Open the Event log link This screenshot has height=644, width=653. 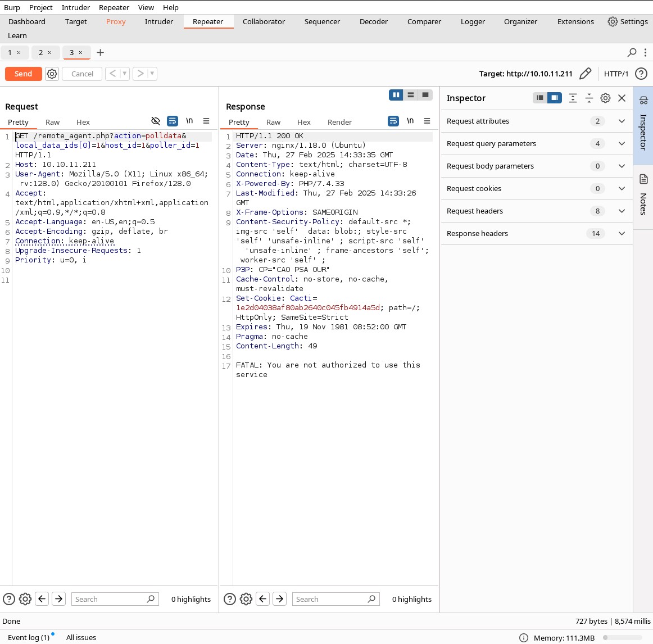pos(28,637)
